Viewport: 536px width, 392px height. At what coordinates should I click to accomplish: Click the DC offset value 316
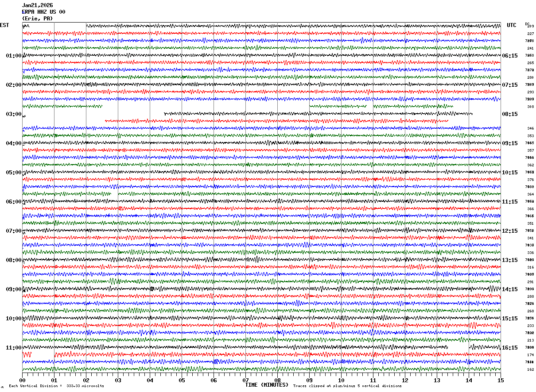point(530,267)
